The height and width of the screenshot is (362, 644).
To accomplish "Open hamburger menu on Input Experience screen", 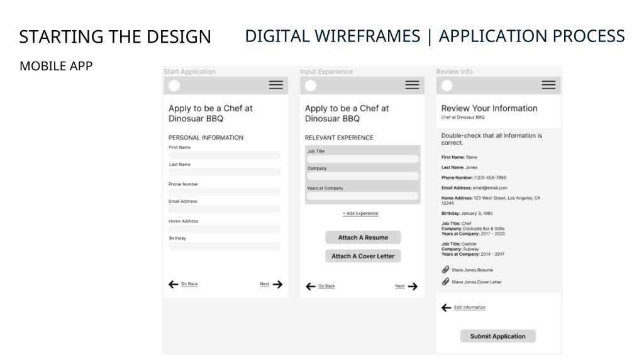I will tap(412, 85).
